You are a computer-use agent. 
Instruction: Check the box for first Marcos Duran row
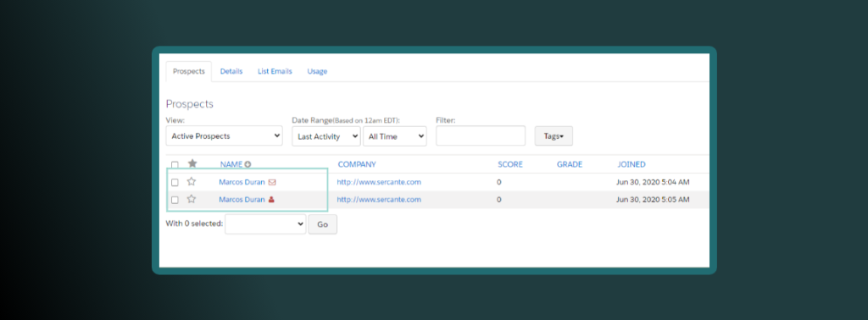click(x=175, y=182)
